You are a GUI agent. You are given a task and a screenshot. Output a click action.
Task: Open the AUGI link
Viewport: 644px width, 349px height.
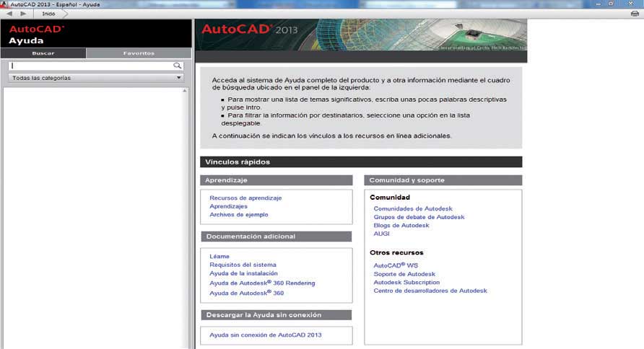click(x=381, y=234)
